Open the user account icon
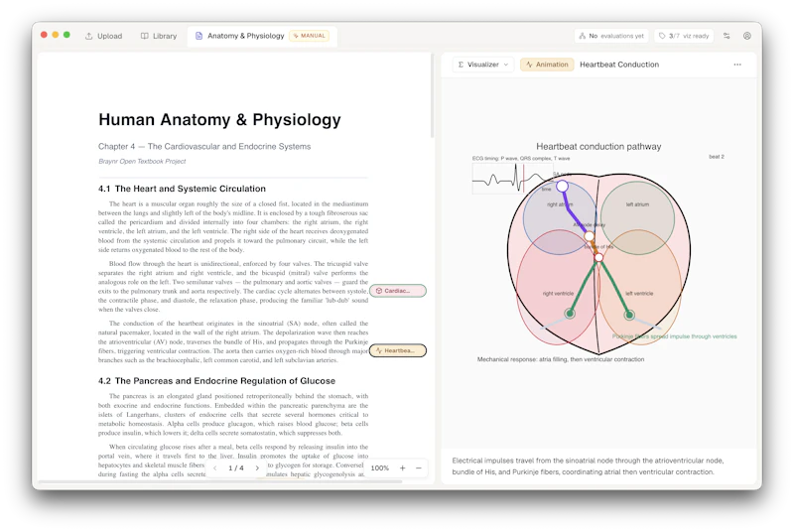 747,36
